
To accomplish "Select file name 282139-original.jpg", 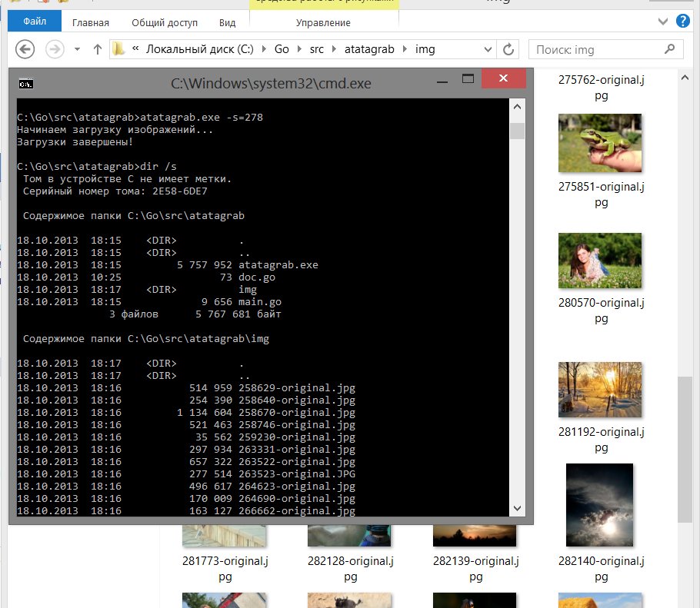I will (x=476, y=569).
